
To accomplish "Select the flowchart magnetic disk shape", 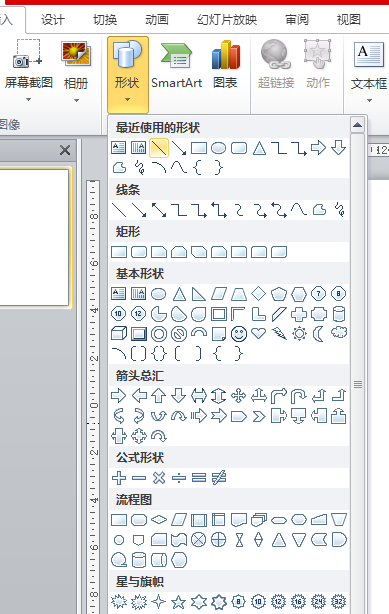I will click(x=139, y=560).
